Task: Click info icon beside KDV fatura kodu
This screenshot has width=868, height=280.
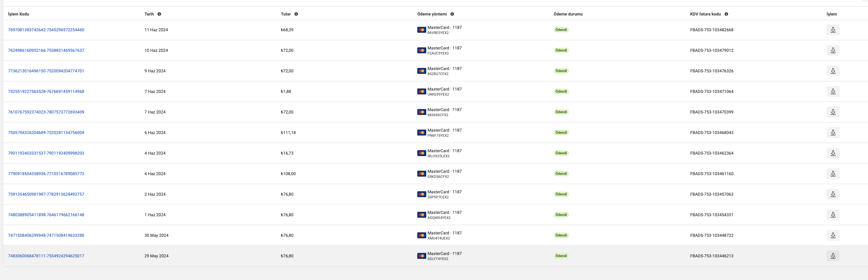Action: pos(726,14)
